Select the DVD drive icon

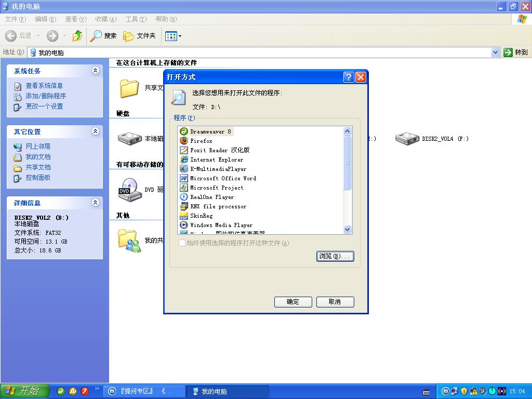(129, 190)
